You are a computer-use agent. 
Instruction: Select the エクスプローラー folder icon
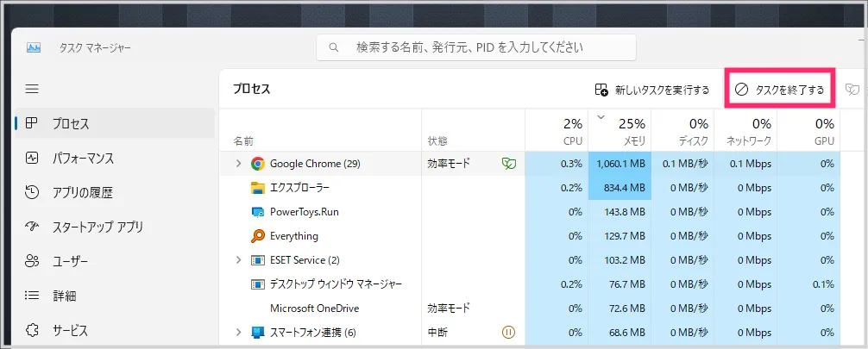click(257, 188)
